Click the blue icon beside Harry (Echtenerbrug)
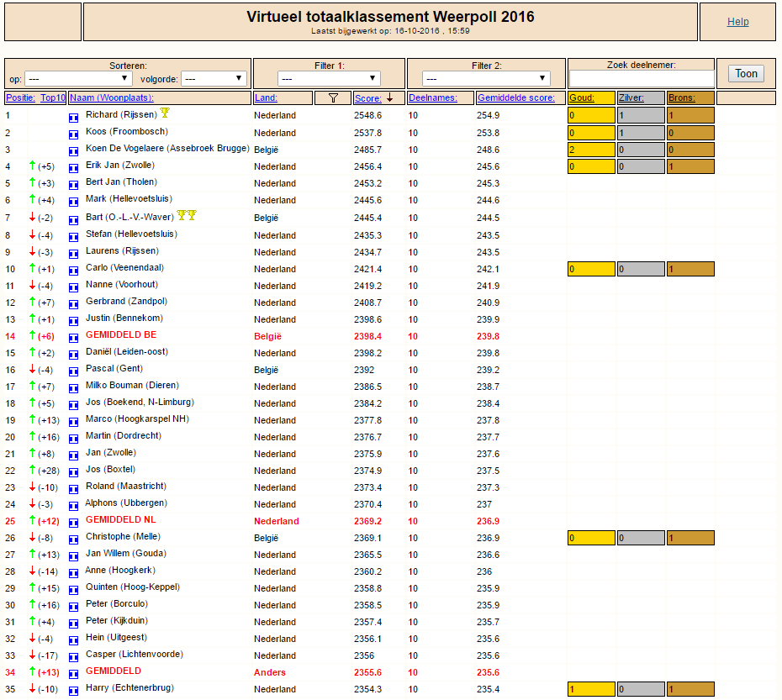The image size is (782, 700). (x=73, y=691)
